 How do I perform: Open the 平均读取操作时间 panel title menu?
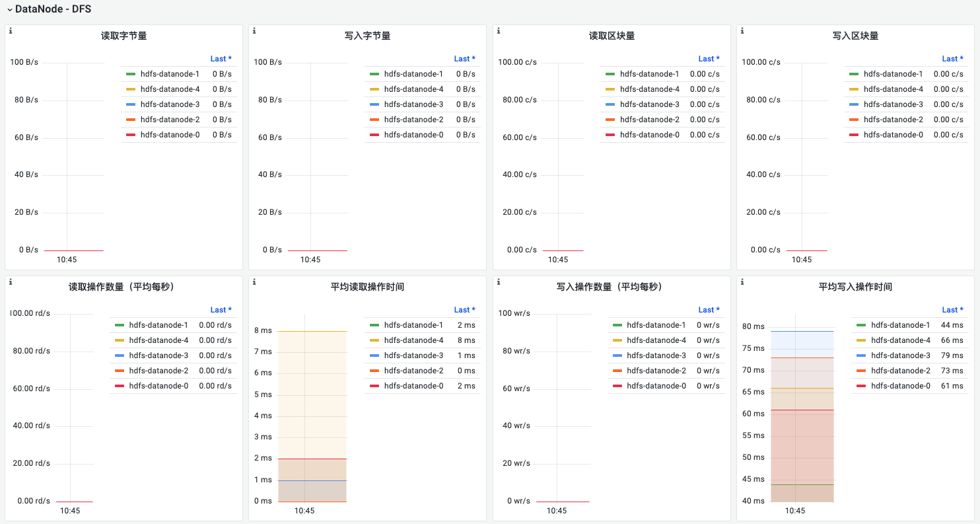click(367, 287)
